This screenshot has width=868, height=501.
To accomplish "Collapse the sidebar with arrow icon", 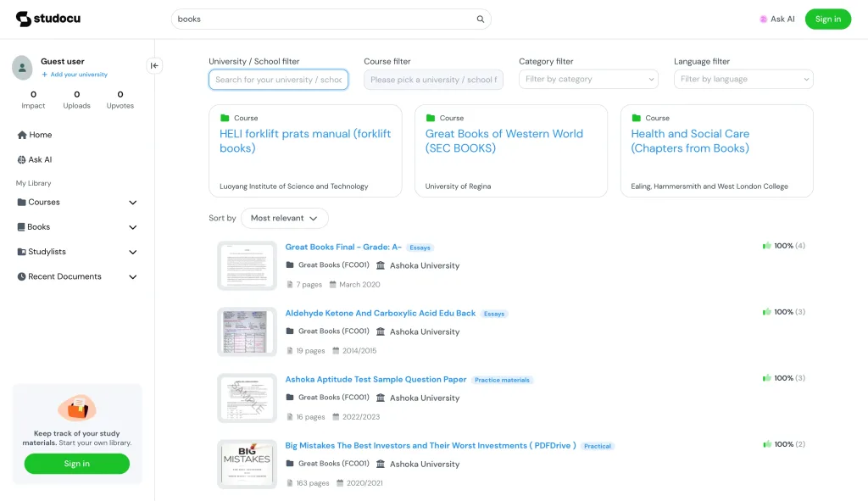I will (154, 65).
